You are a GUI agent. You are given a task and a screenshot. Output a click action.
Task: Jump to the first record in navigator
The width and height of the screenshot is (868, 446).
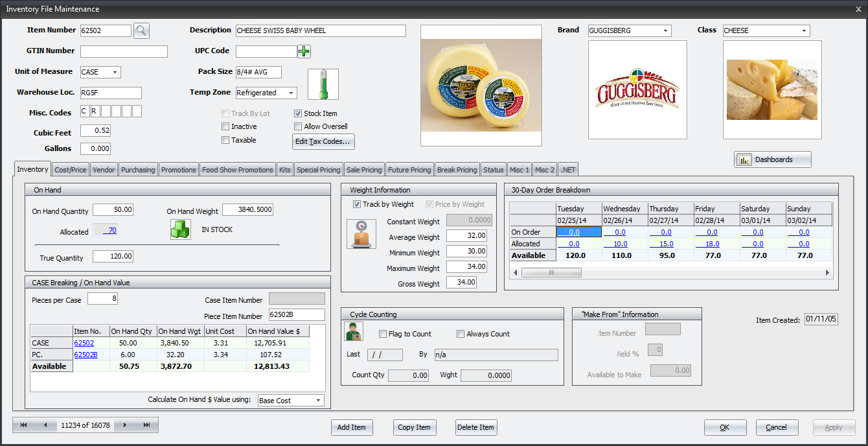tap(24, 425)
